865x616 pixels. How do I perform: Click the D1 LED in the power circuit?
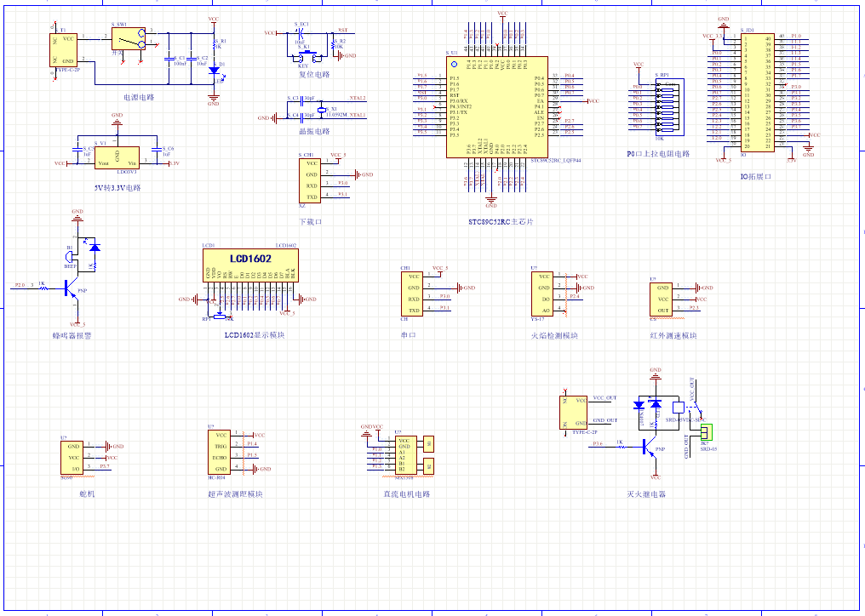point(214,71)
